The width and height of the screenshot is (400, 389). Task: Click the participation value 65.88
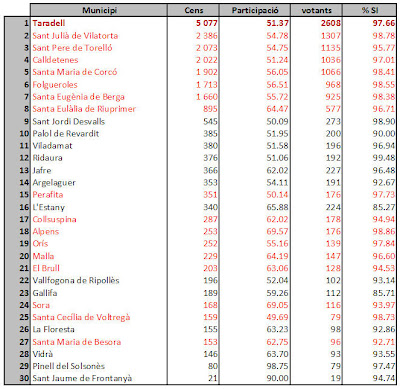click(277, 207)
